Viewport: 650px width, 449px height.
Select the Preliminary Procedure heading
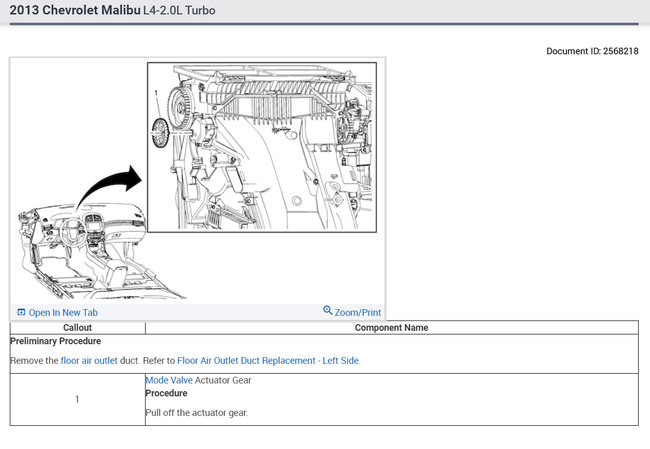(x=56, y=341)
